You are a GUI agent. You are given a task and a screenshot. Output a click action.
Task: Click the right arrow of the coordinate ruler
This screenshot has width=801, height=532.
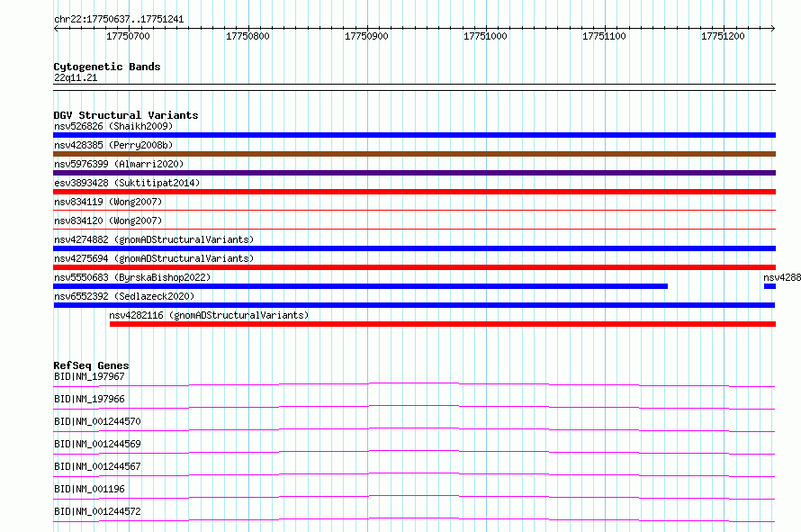click(773, 28)
